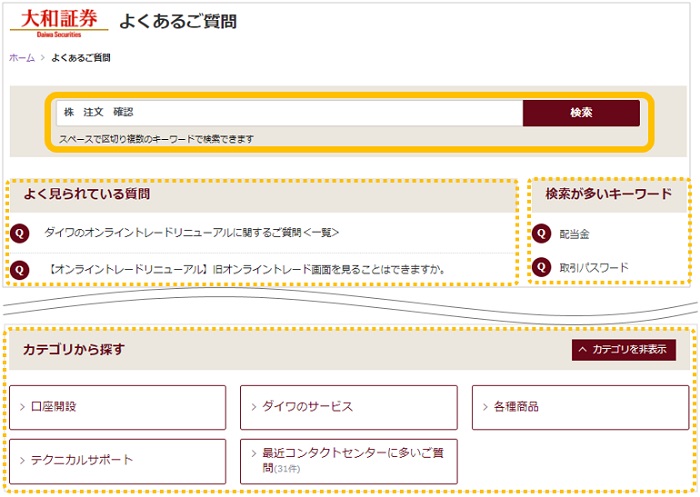
Task: Click the Daiwa Securities logo
Action: tap(59, 20)
